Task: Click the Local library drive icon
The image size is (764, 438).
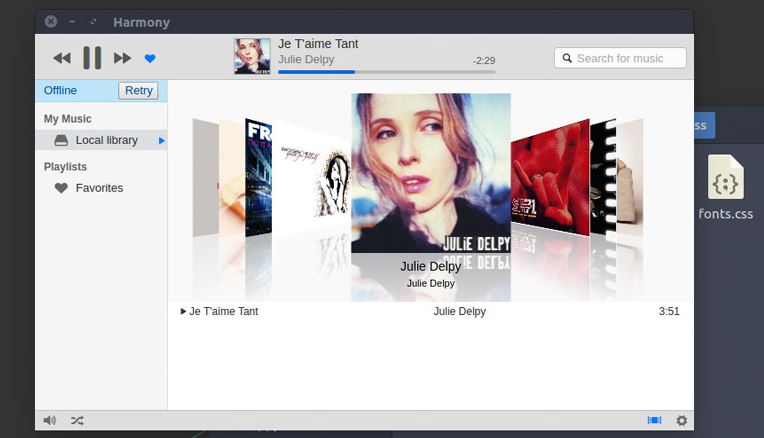Action: pyautogui.click(x=61, y=140)
